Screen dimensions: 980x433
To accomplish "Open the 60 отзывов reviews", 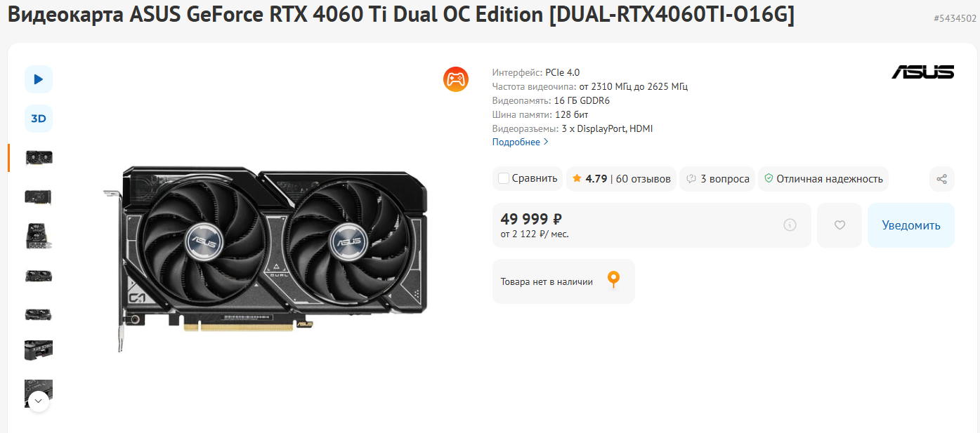I will [x=643, y=179].
